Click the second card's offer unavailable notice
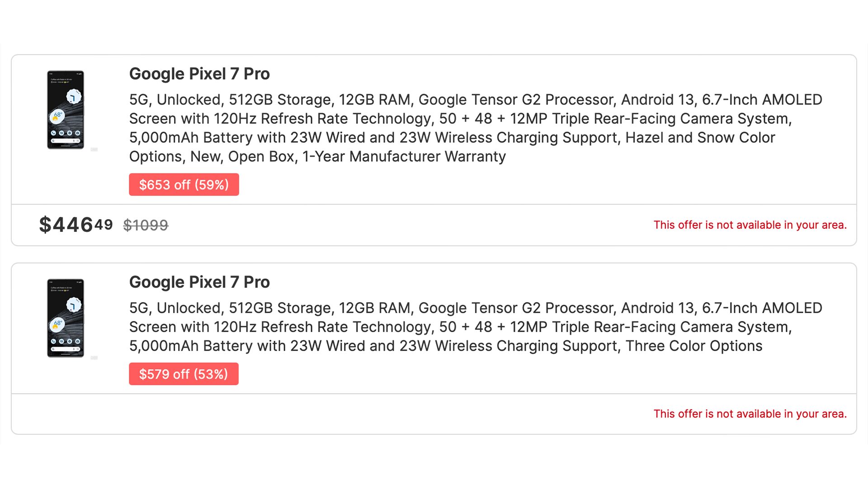The width and height of the screenshot is (868, 488). [x=750, y=414]
